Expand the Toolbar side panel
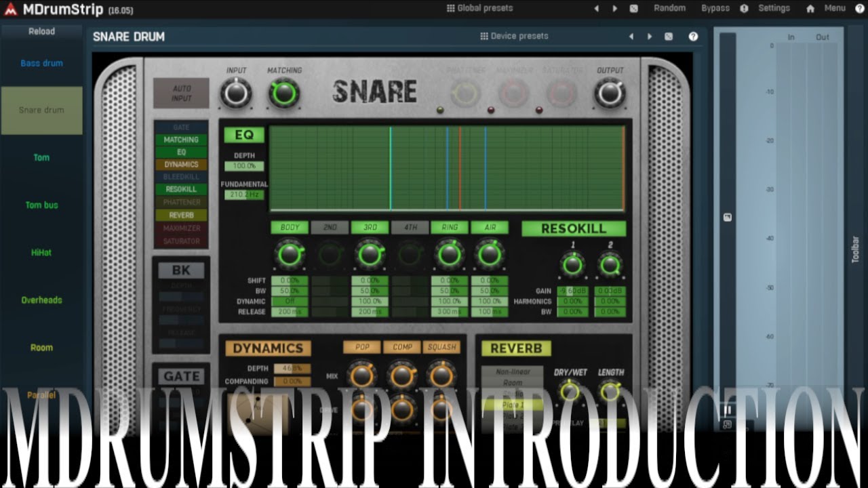Image resolution: width=868 pixels, height=488 pixels. tap(855, 249)
